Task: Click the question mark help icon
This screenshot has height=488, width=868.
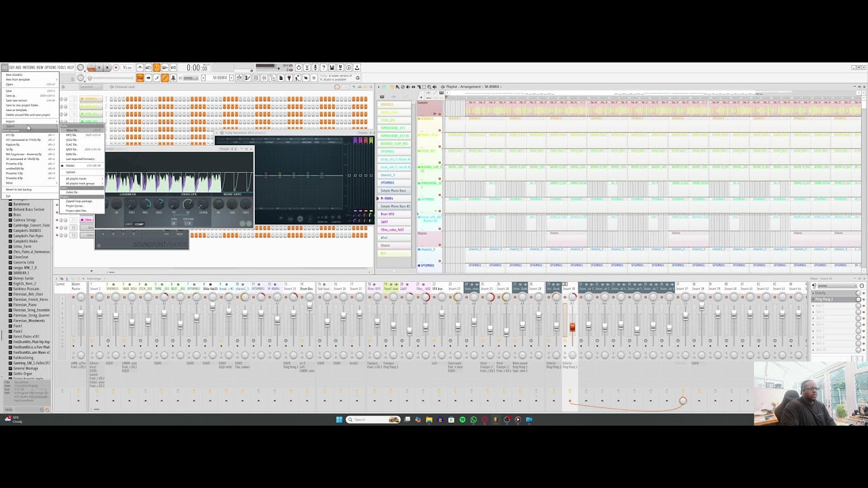Action: click(x=324, y=67)
